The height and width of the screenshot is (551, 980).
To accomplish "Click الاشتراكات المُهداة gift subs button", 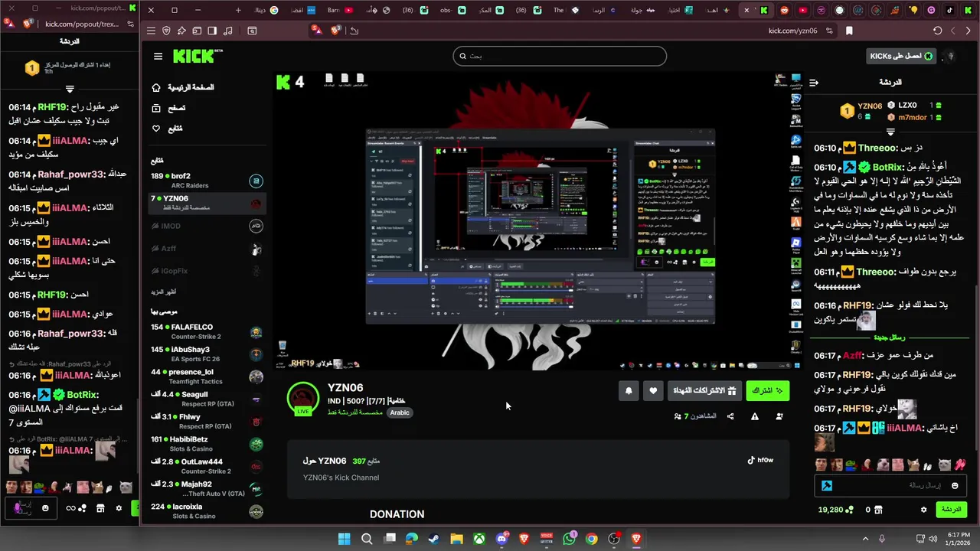I will click(x=704, y=390).
